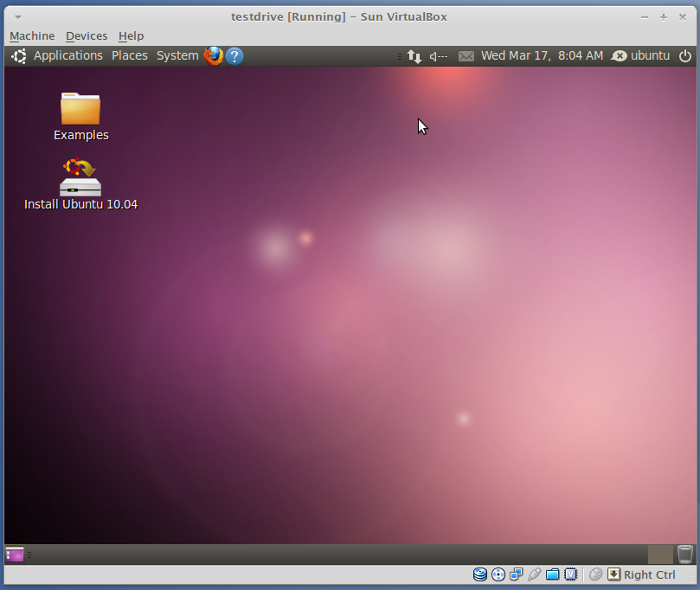The width and height of the screenshot is (700, 590).
Task: Select the Examples folder on desktop
Action: tap(80, 117)
